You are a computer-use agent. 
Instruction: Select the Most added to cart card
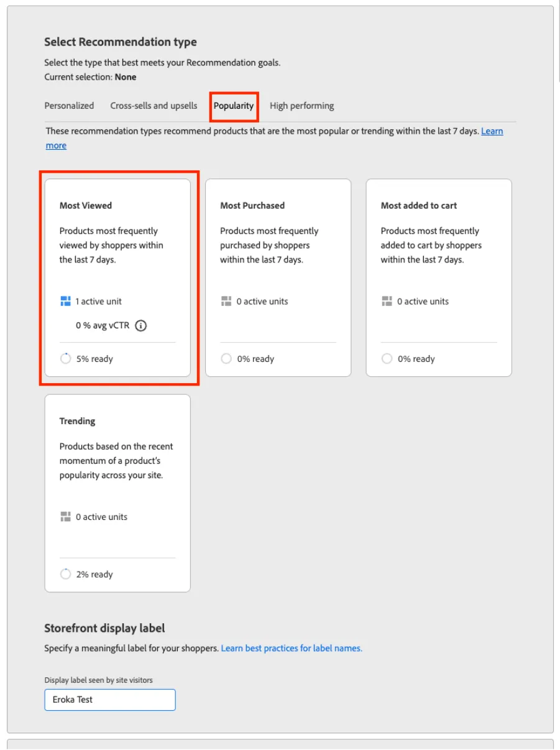pyautogui.click(x=439, y=278)
